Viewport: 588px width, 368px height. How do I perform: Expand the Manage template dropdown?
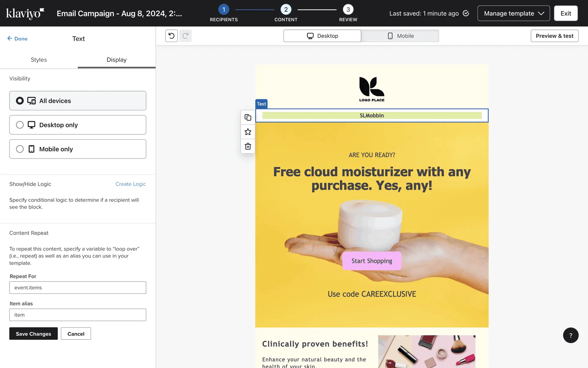pos(513,13)
